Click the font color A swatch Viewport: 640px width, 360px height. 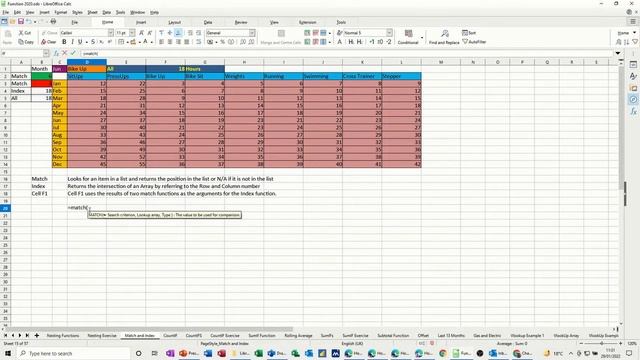[145, 42]
